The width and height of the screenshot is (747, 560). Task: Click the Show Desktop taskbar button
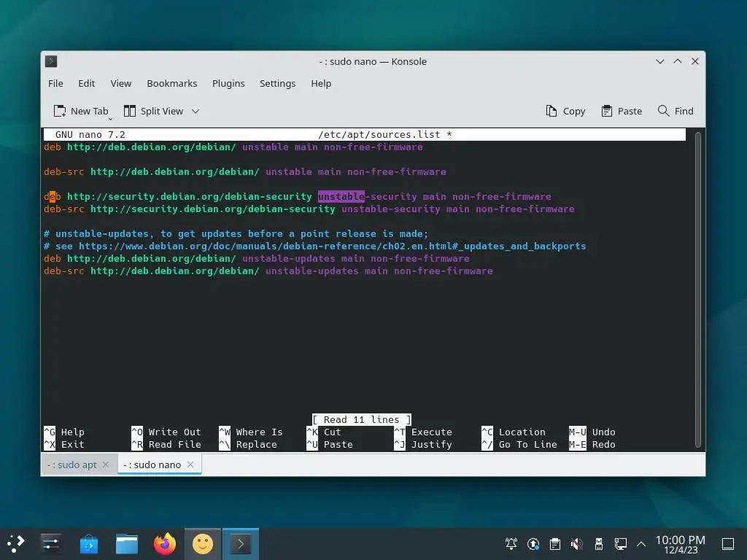pos(728,544)
